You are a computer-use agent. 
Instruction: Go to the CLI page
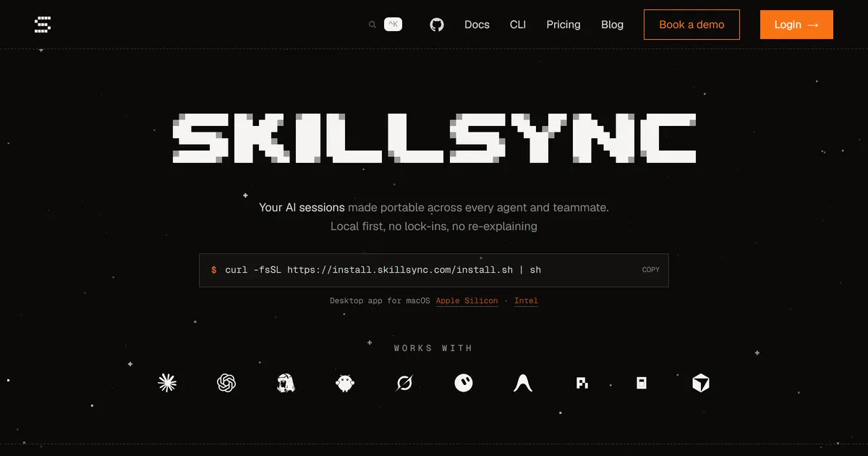(x=518, y=25)
